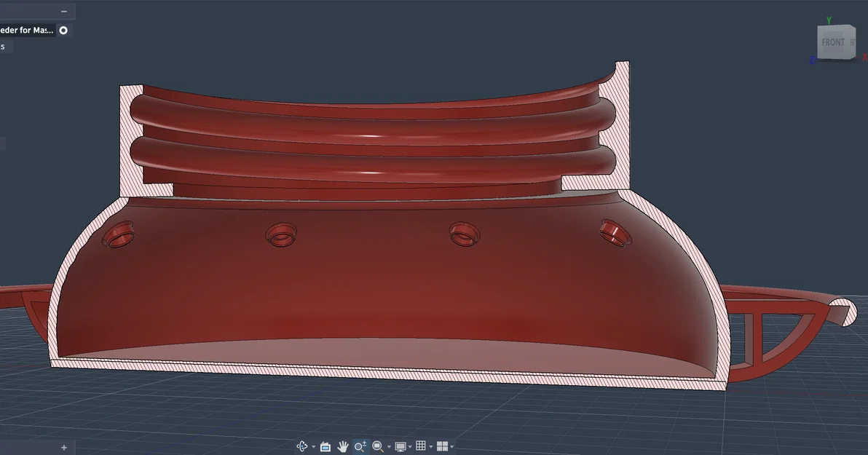The height and width of the screenshot is (455, 868).
Task: Open the Display Settings monitor icon
Action: pyautogui.click(x=401, y=446)
